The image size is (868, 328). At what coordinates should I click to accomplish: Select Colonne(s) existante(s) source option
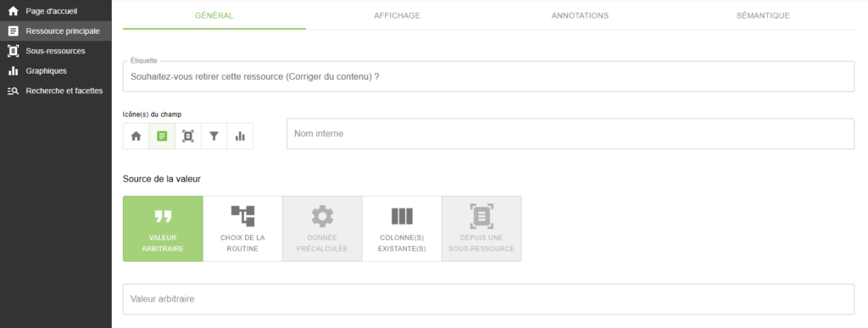(x=402, y=229)
